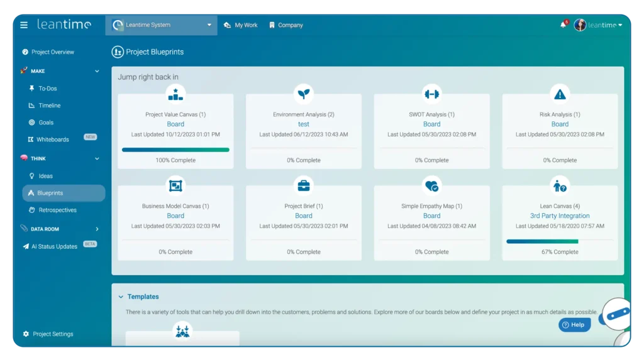Click the 100% Complete progress bar
Screen dimensions: 644x362
point(175,150)
